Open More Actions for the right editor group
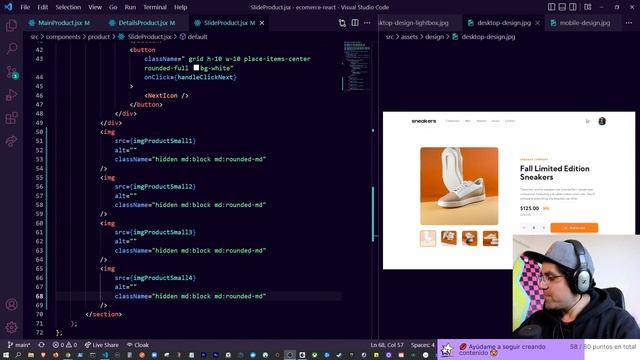640x360 pixels. coord(629,23)
